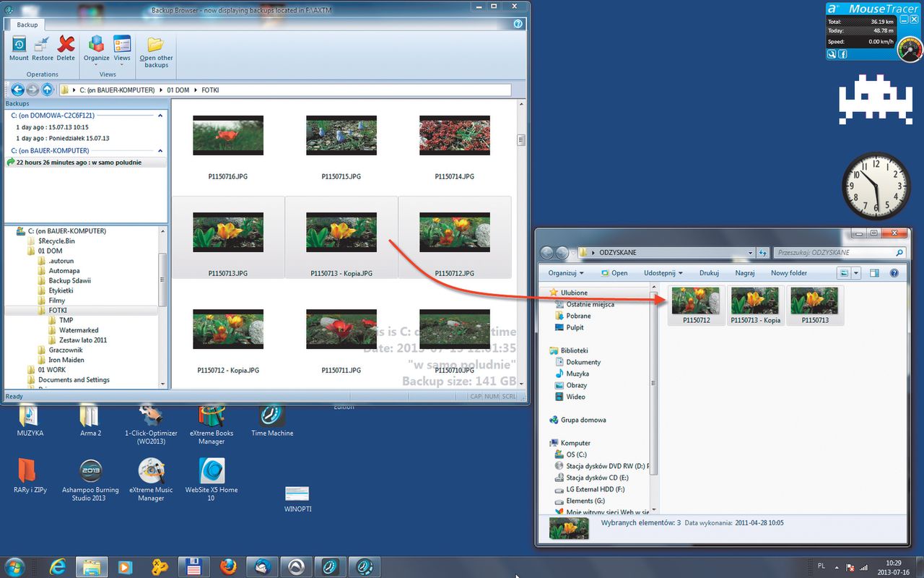Image resolution: width=924 pixels, height=578 pixels.
Task: Select the WebSite X5 Home 10 icon
Action: tap(212, 480)
